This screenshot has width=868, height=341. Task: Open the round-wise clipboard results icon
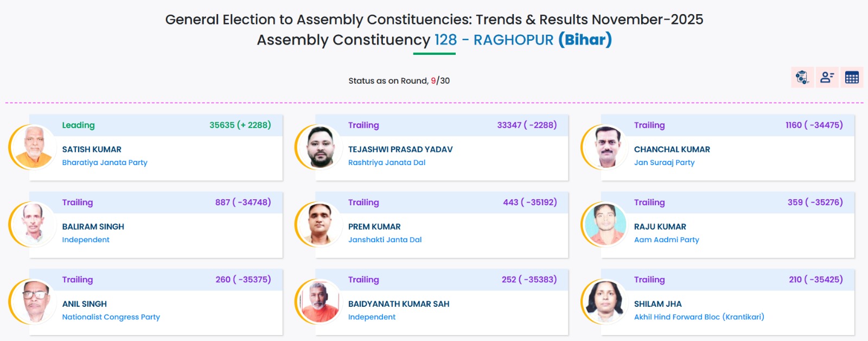[x=802, y=78]
